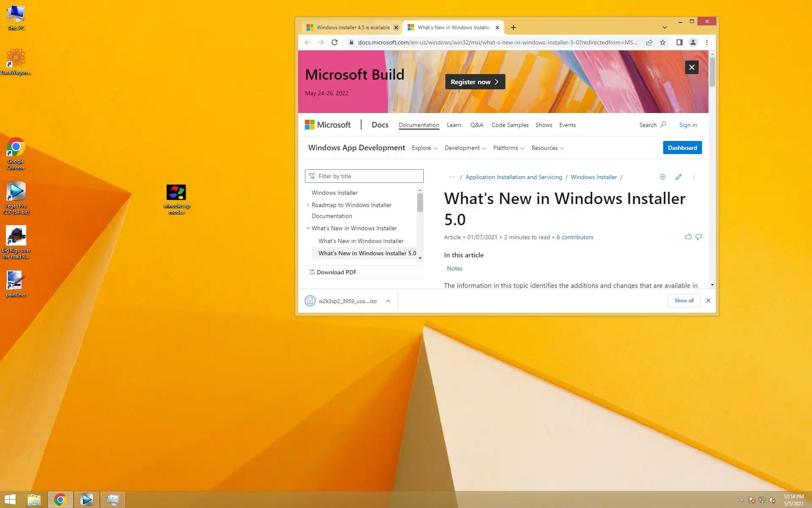Image resolution: width=812 pixels, height=508 pixels.
Task: Reload the page with the refresh icon
Action: (335, 42)
